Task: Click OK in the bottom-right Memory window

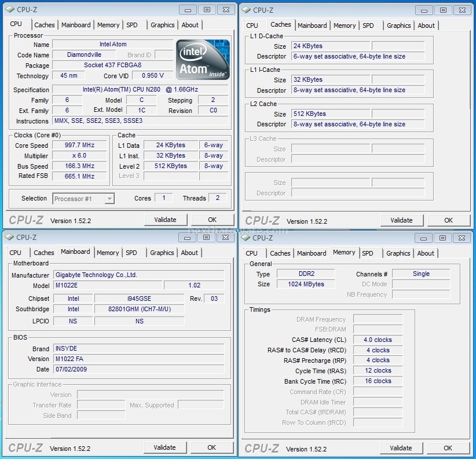Action: (448, 448)
